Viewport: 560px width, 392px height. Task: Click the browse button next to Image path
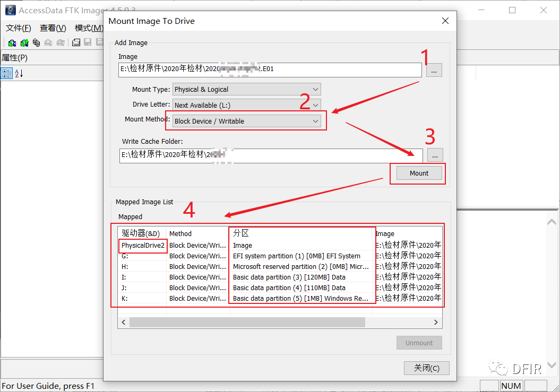coord(434,71)
